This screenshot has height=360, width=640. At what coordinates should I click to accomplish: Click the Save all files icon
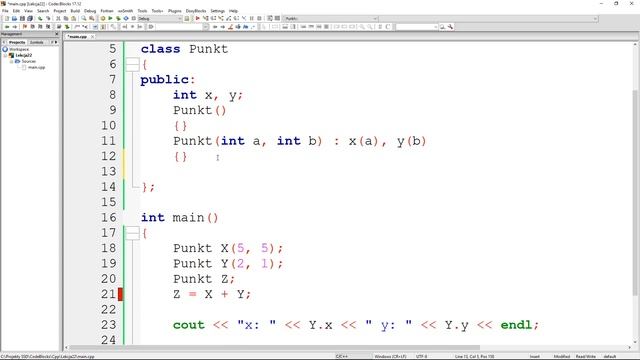pos(30,18)
